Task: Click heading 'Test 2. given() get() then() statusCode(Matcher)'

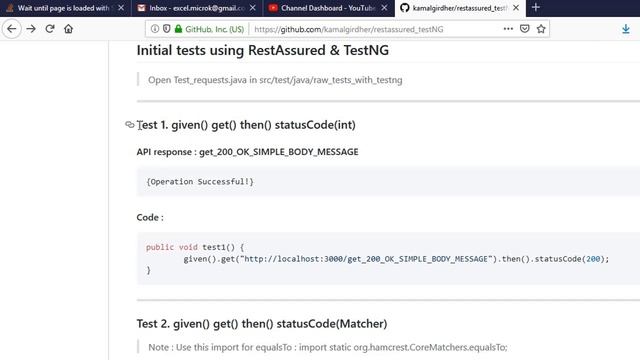Action: tap(262, 324)
